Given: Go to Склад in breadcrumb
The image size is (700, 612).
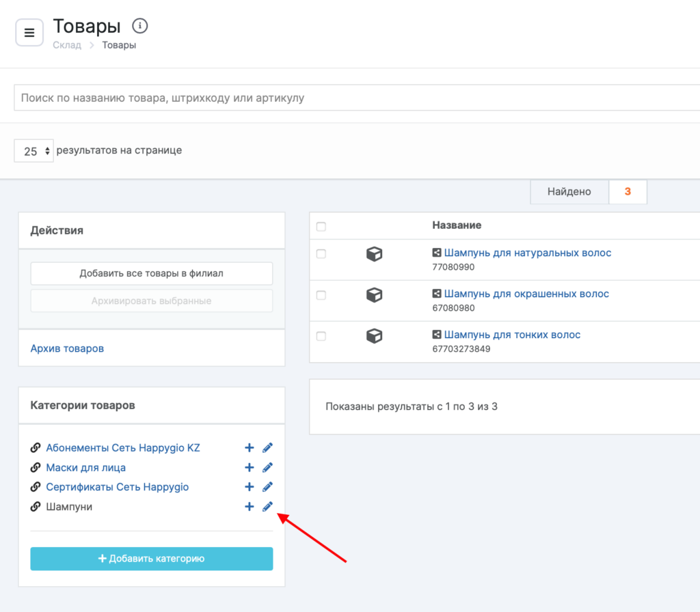Looking at the screenshot, I should pos(67,45).
